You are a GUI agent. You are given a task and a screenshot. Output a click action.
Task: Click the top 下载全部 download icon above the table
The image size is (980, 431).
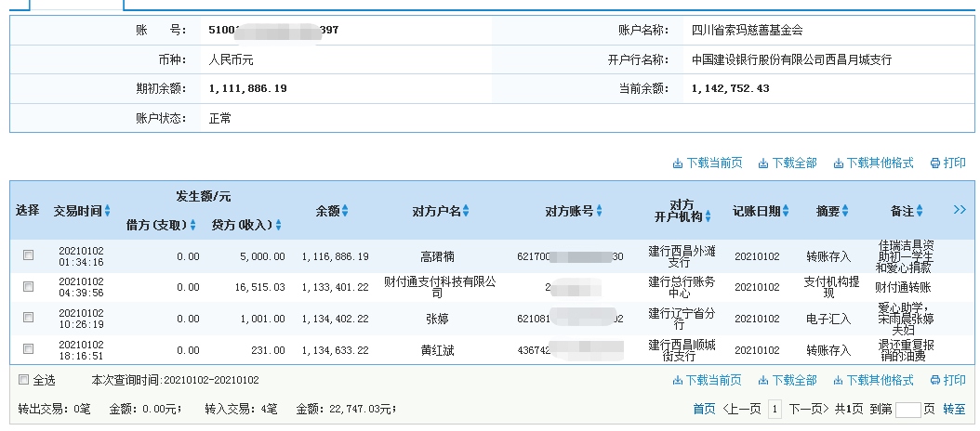coord(763,163)
